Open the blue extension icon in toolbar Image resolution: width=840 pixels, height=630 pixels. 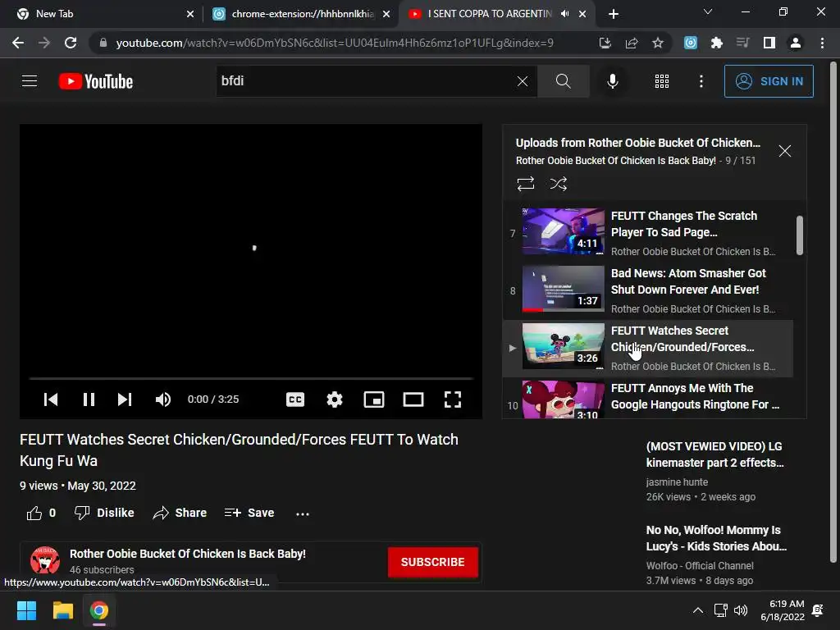[x=691, y=43]
